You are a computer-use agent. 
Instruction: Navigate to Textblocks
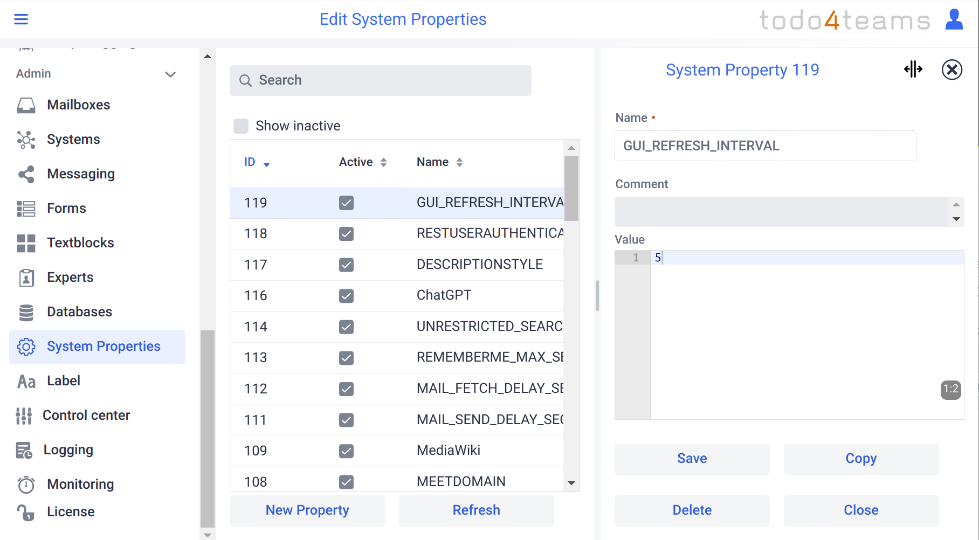81,243
